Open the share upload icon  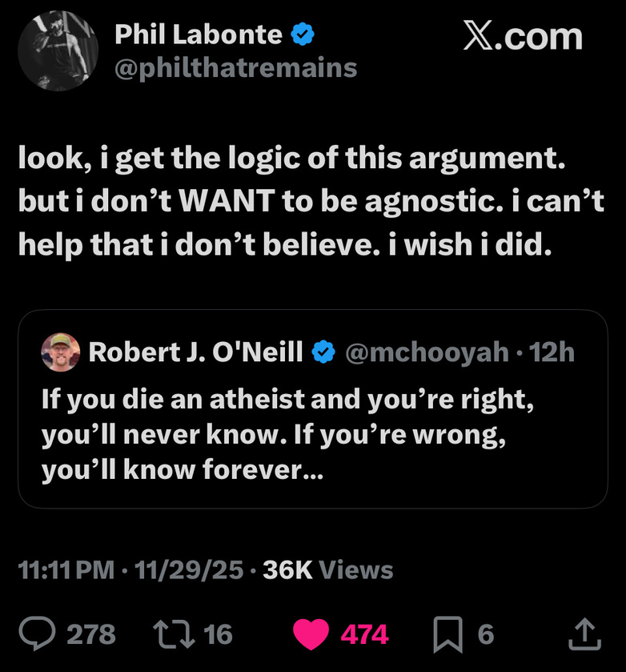point(584,634)
